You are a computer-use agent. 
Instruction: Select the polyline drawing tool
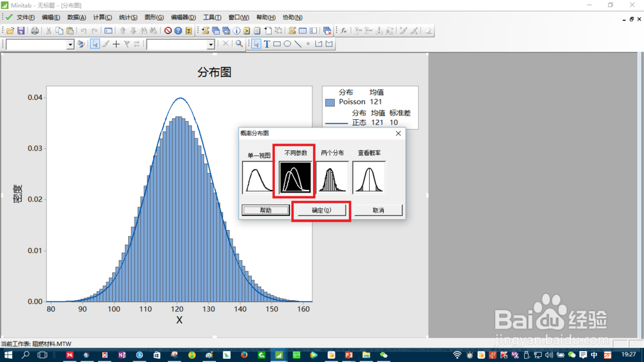coord(319,44)
